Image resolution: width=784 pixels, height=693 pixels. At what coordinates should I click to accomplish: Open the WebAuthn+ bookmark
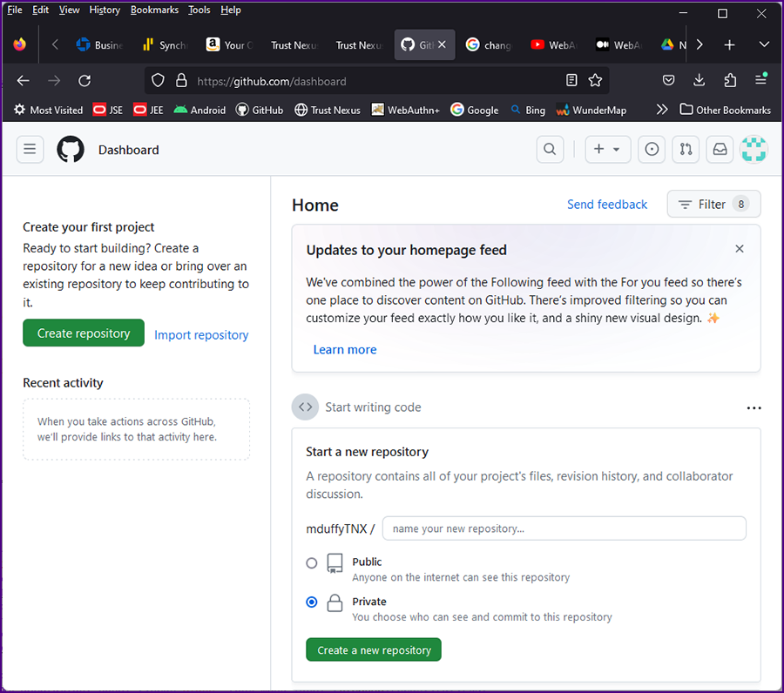click(405, 110)
